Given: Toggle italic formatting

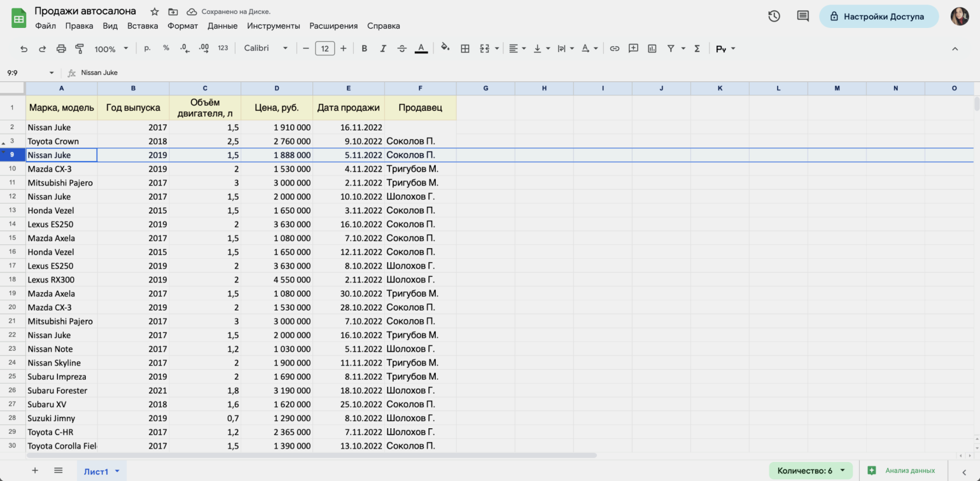Looking at the screenshot, I should click(x=383, y=48).
